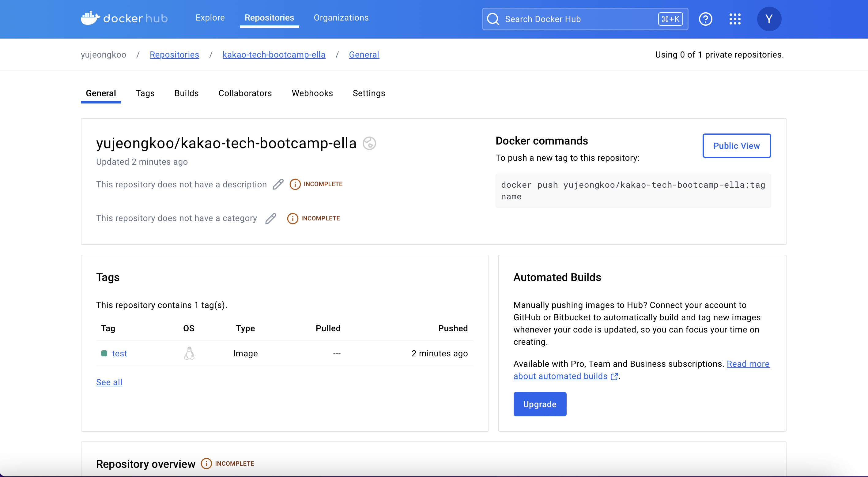The height and width of the screenshot is (477, 868).
Task: Click the public globe visibility icon
Action: 369,143
